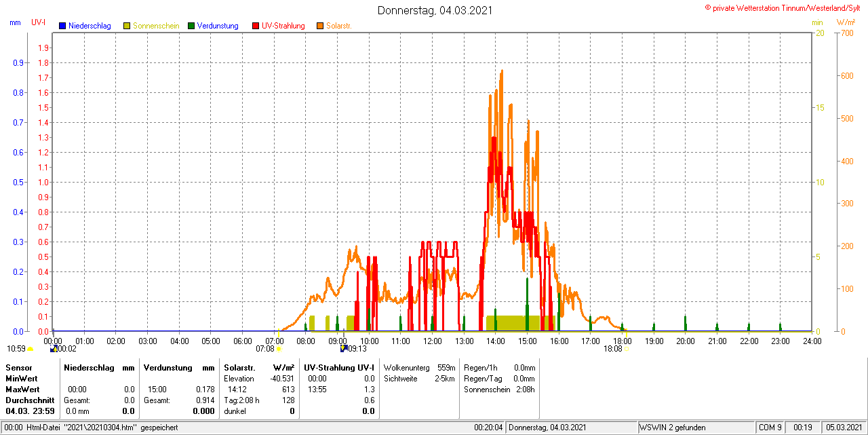The width and height of the screenshot is (868, 435).
Task: Click the moonrise icon at 00:02
Action: point(54,349)
